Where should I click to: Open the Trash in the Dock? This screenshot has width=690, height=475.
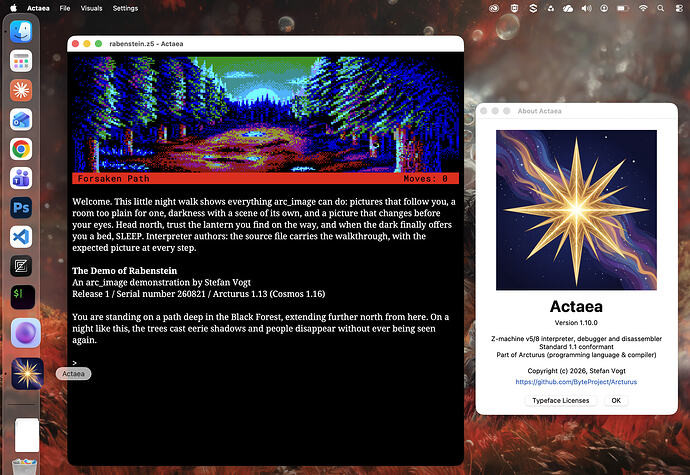pos(24,467)
